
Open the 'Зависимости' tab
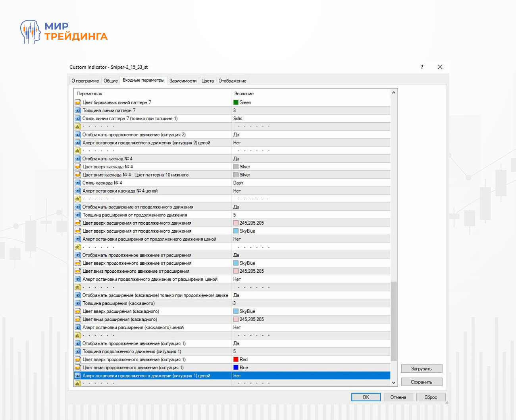tap(183, 81)
